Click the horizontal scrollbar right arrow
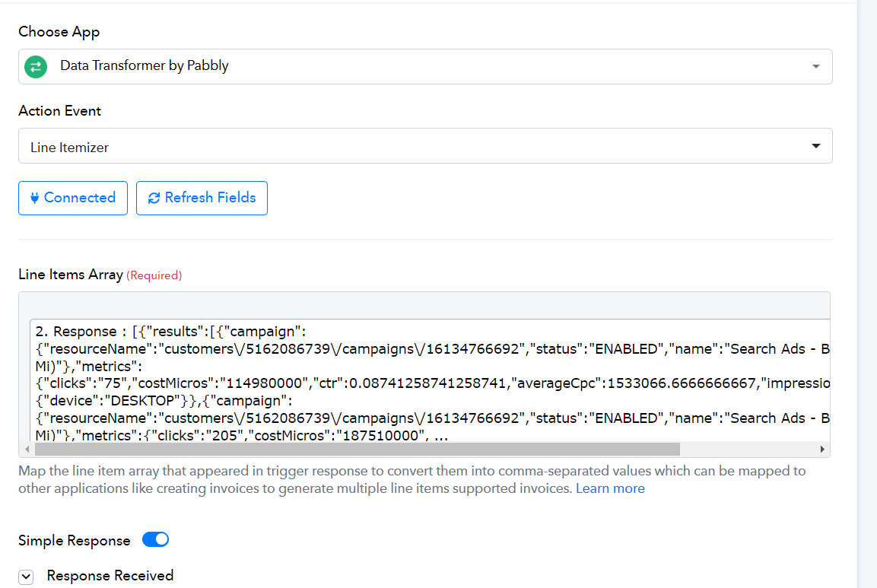The width and height of the screenshot is (877, 588). pyautogui.click(x=822, y=450)
